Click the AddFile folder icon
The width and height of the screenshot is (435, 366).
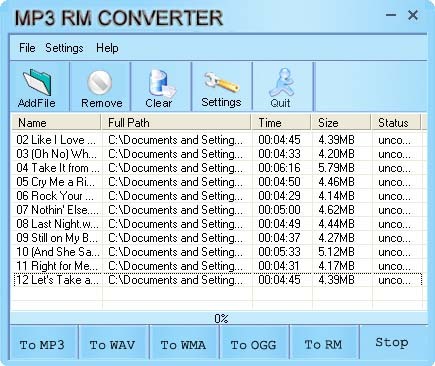coord(37,82)
